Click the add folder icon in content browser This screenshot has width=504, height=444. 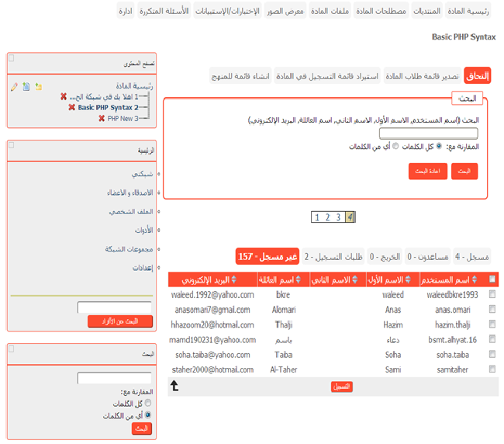click(x=39, y=86)
